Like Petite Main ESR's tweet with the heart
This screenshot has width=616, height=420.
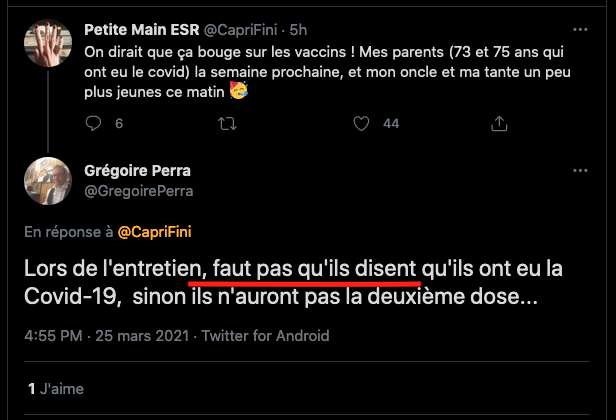click(363, 123)
